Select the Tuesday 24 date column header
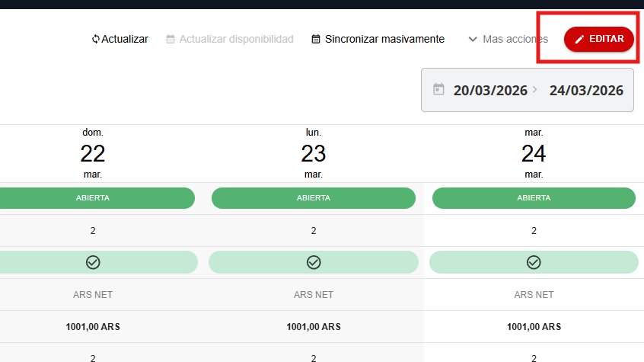Screen dimensions: 644x362 pos(534,153)
